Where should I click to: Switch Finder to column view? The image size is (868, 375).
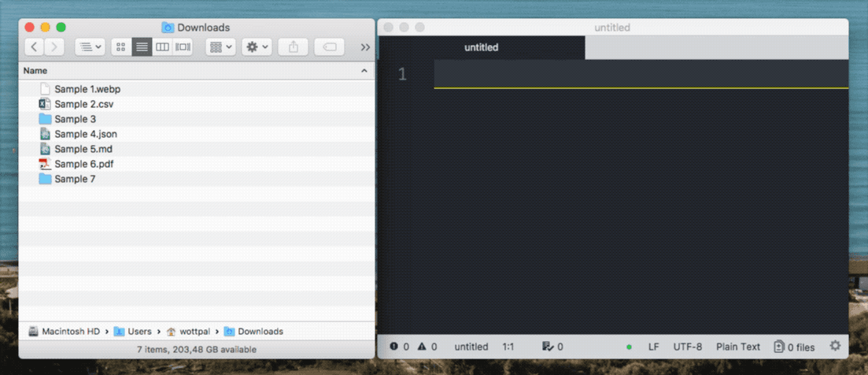click(x=162, y=47)
